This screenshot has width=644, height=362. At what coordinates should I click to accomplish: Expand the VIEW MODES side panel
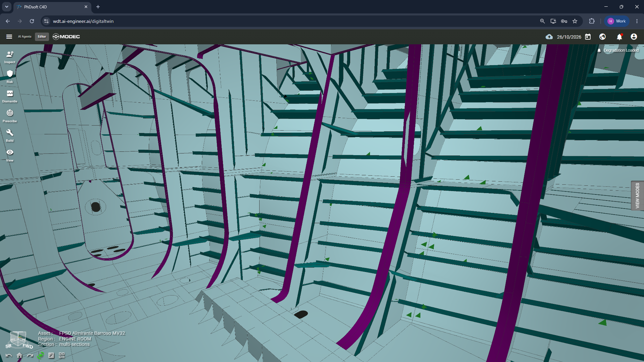click(637, 196)
